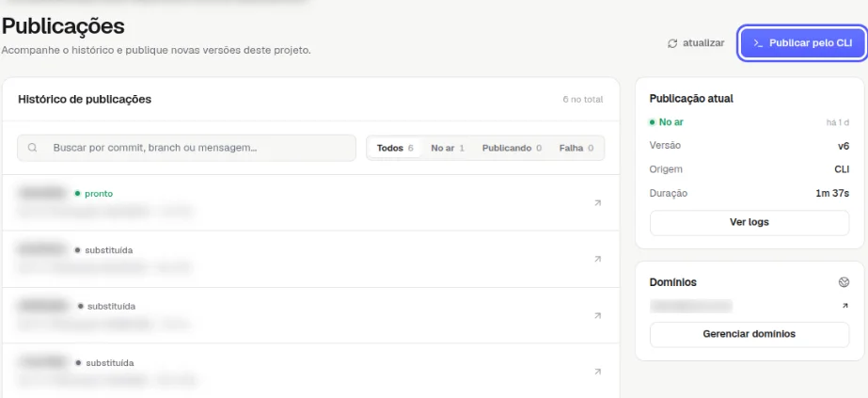Select the Todos 6 filter tab
The image size is (868, 398).
395,149
